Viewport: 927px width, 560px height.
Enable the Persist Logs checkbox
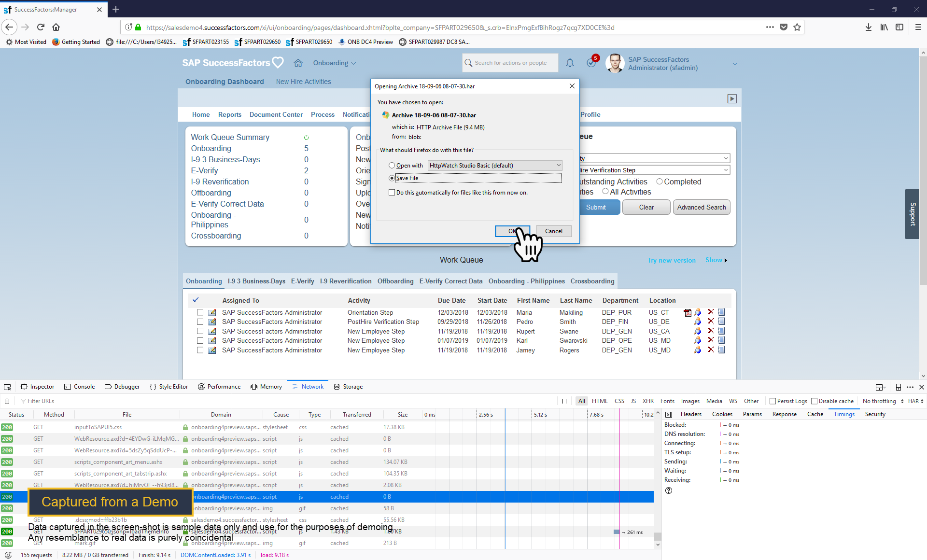pyautogui.click(x=772, y=401)
